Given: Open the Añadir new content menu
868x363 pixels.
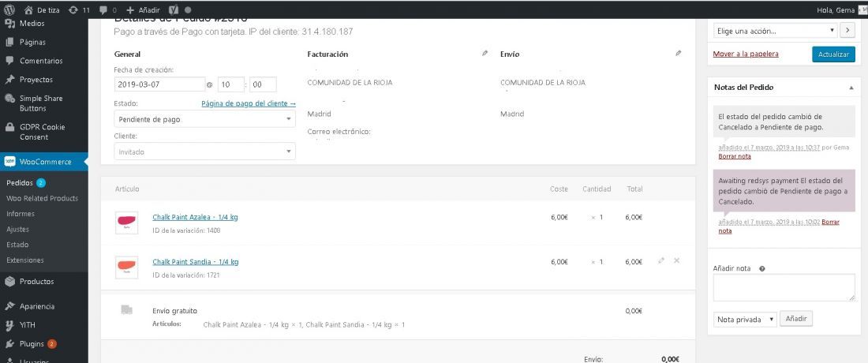Looking at the screenshot, I should click(x=143, y=10).
